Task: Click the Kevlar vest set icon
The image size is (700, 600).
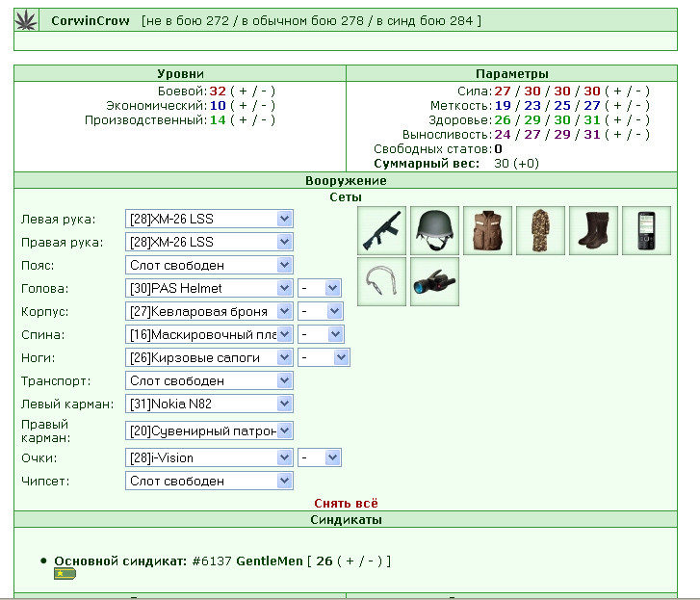Action: (x=487, y=230)
